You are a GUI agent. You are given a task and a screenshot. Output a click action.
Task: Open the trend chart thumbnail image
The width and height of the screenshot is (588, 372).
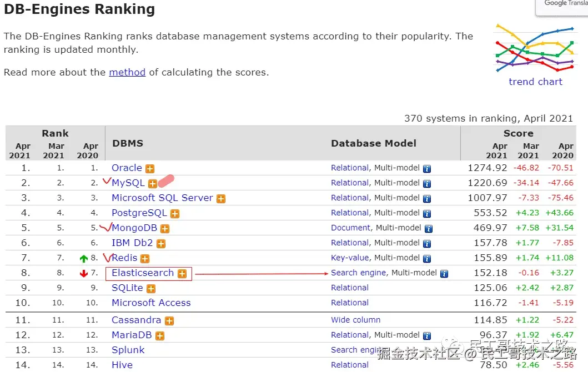(535, 48)
